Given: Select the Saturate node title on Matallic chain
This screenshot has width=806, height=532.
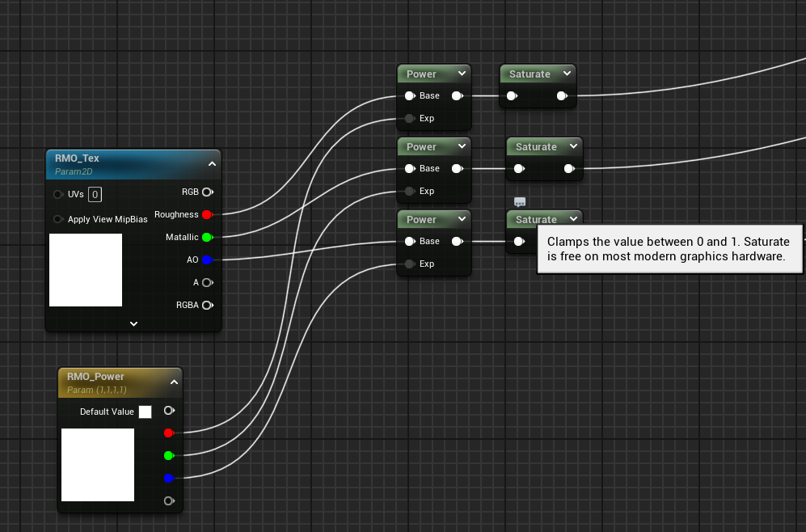Looking at the screenshot, I should (x=536, y=147).
